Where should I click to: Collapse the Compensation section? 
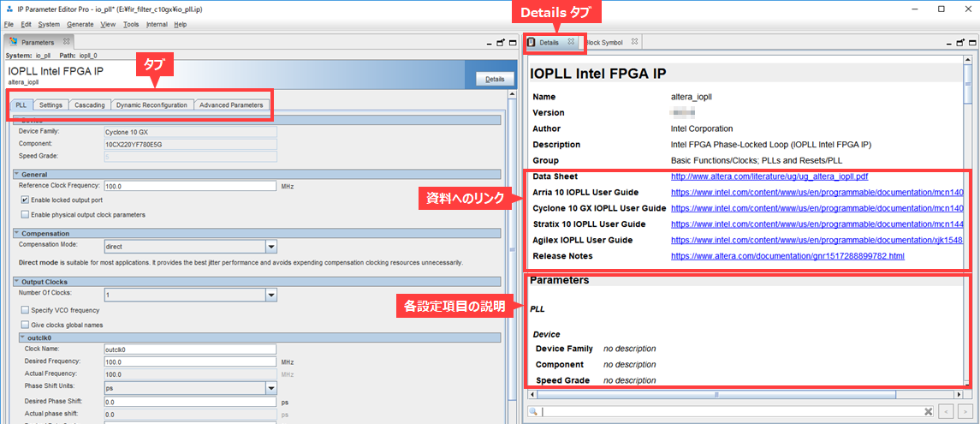coord(17,233)
